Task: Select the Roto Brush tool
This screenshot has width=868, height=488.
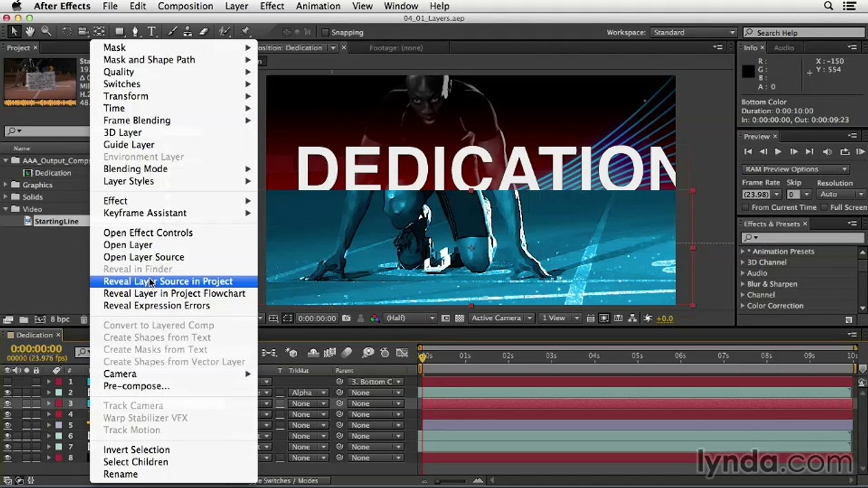Action: pyautogui.click(x=224, y=32)
